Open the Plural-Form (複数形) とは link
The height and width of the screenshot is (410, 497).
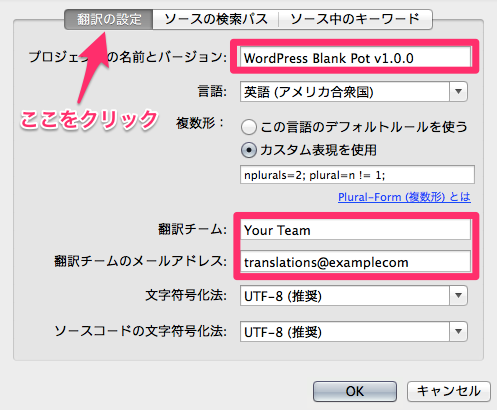404,197
